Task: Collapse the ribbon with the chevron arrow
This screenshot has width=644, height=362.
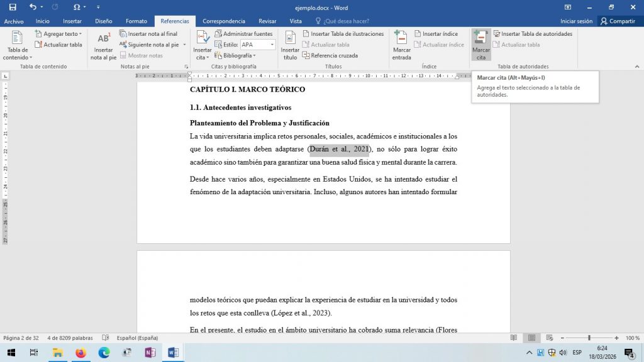Action: pos(637,67)
